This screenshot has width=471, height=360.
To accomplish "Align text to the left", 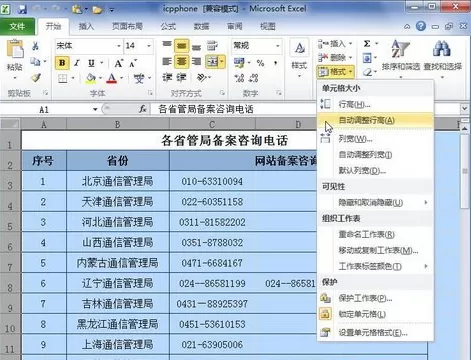I will coord(167,61).
